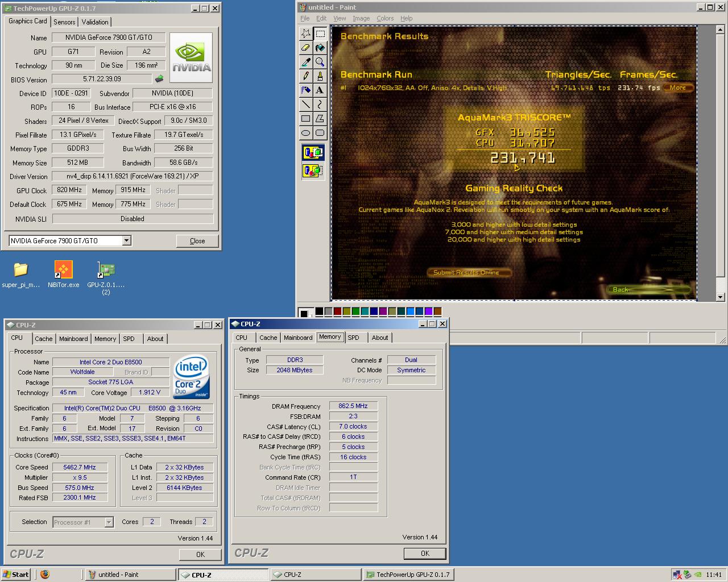This screenshot has width=728, height=582.
Task: Click the Firefox quick launch icon
Action: click(45, 574)
